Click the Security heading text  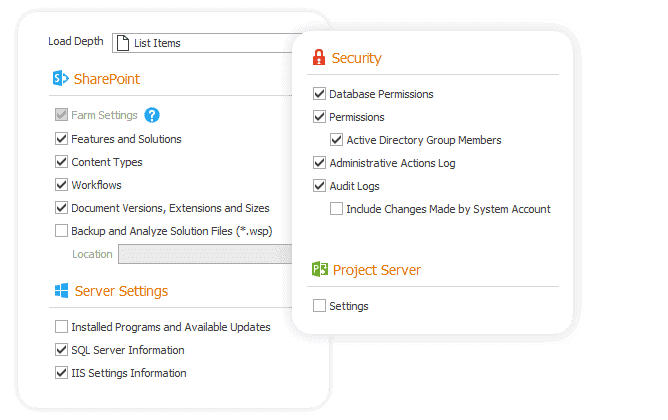point(357,58)
